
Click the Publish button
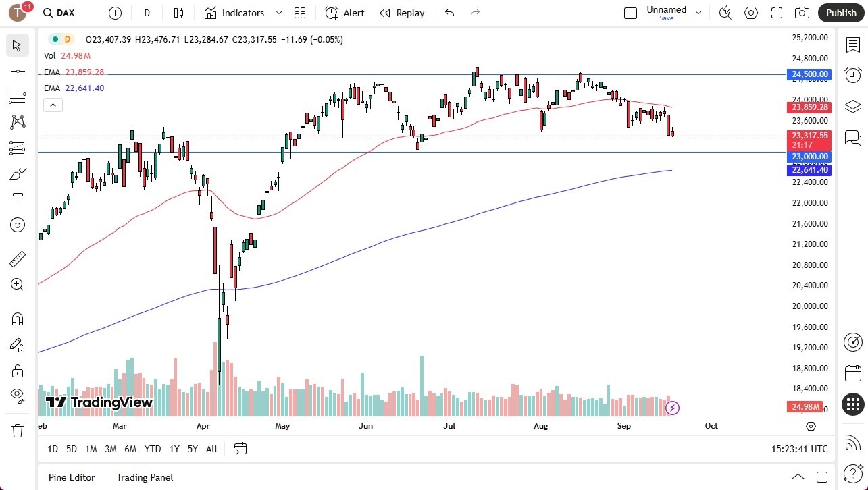840,12
